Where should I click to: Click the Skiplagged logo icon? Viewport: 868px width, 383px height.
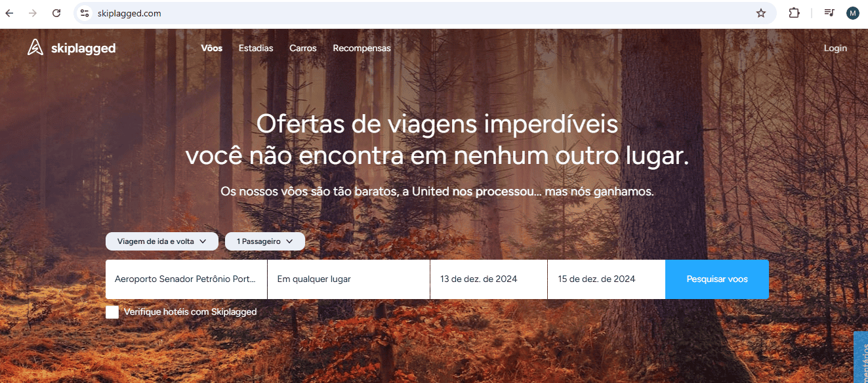click(35, 47)
